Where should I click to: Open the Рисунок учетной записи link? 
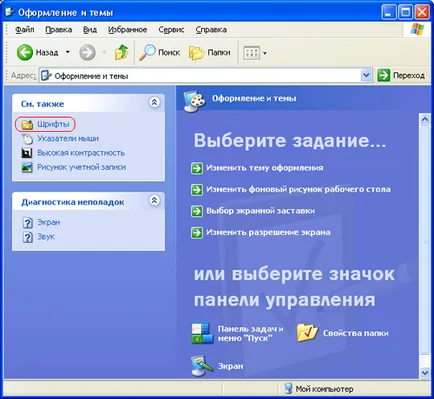(82, 167)
